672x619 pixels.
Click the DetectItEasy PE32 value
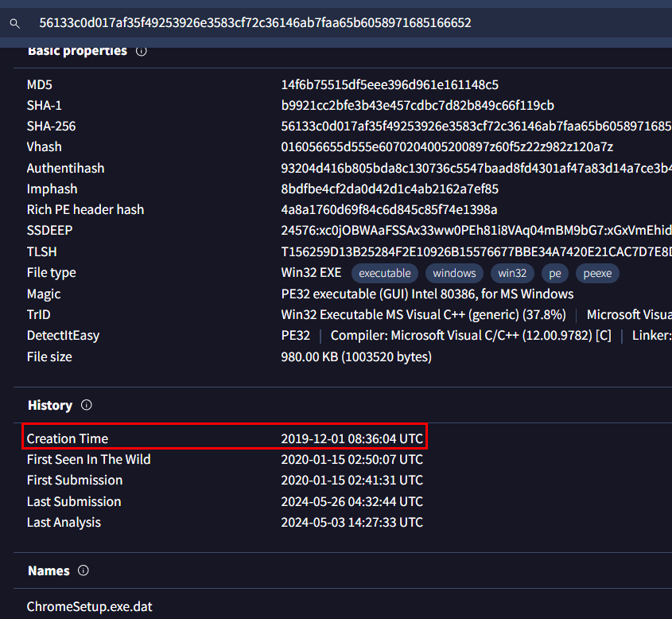point(295,335)
